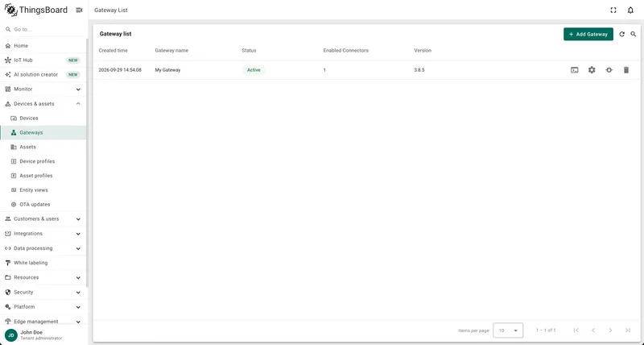Click the Gateway List breadcrumb title
The width and height of the screenshot is (644, 345).
(x=111, y=10)
